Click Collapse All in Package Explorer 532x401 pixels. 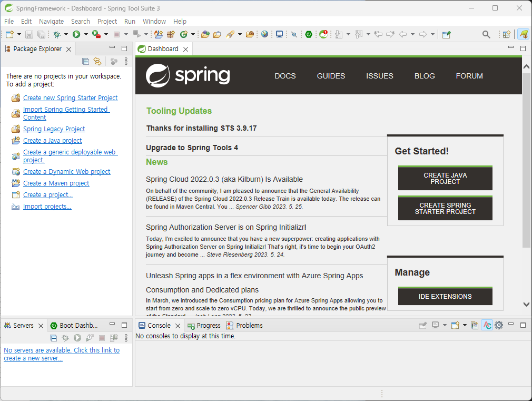(x=86, y=61)
